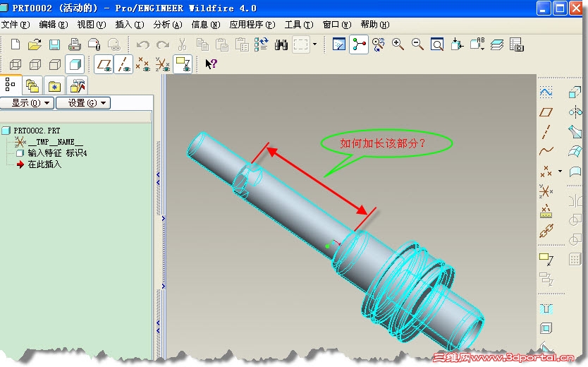The image size is (588, 367).
Task: Open the 文件 menu
Action: point(16,25)
